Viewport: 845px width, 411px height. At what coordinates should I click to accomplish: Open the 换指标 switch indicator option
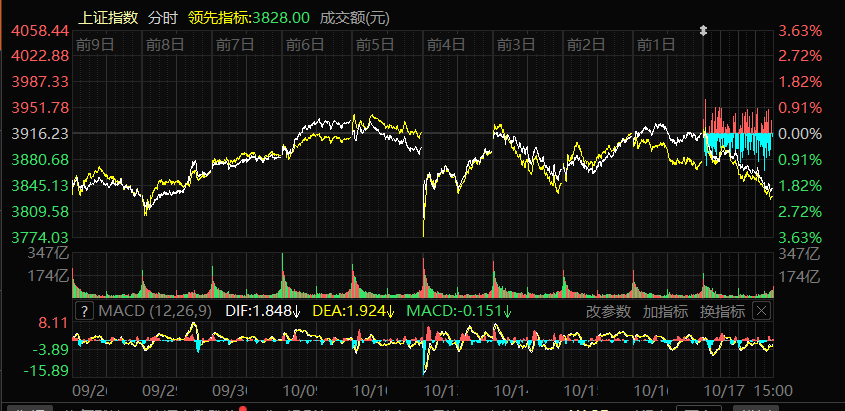(x=721, y=311)
